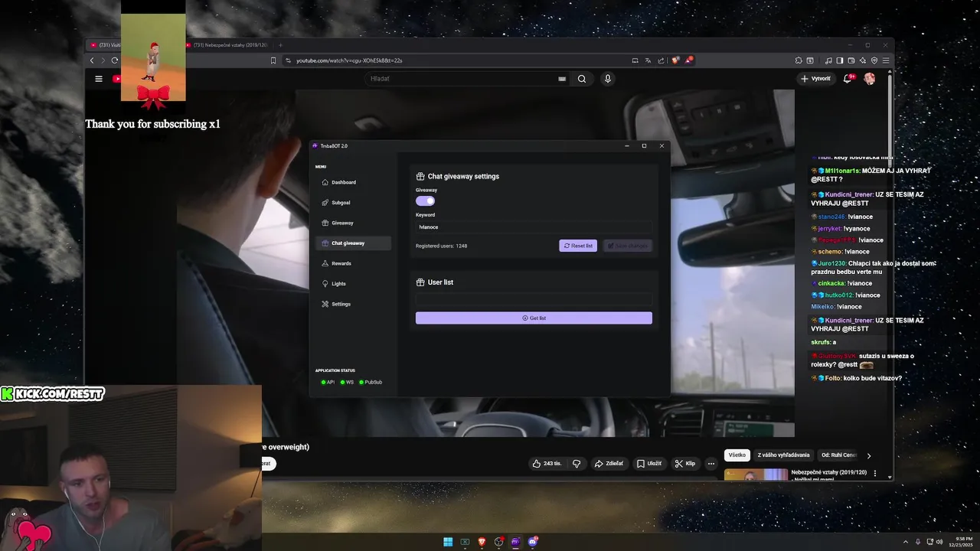The height and width of the screenshot is (551, 980).
Task: Open the YouTube account avatar
Action: click(x=869, y=79)
